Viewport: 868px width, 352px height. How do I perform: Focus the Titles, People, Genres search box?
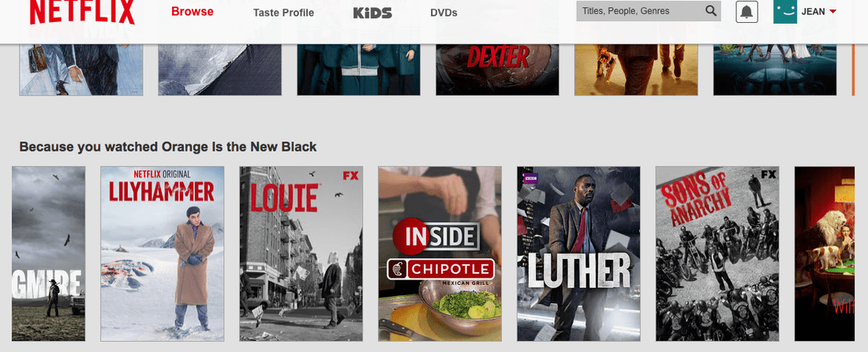click(648, 11)
